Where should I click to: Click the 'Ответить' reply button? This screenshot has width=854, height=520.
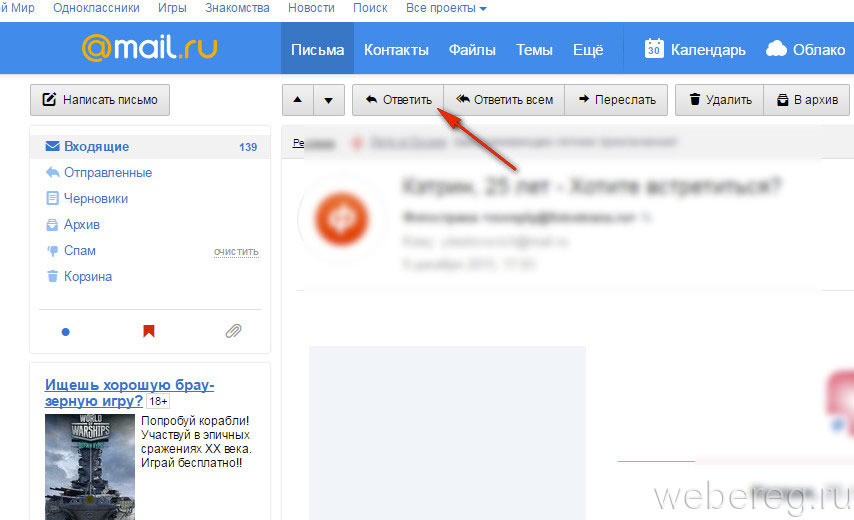point(398,100)
